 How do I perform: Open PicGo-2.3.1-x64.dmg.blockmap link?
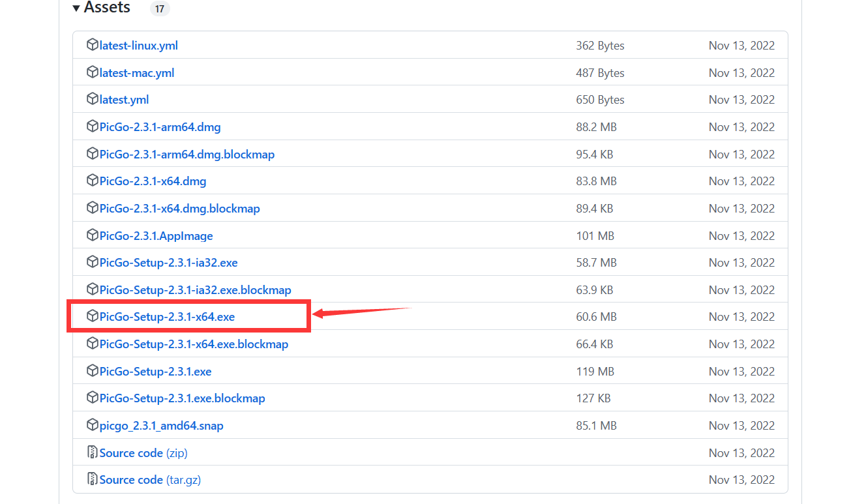click(179, 209)
